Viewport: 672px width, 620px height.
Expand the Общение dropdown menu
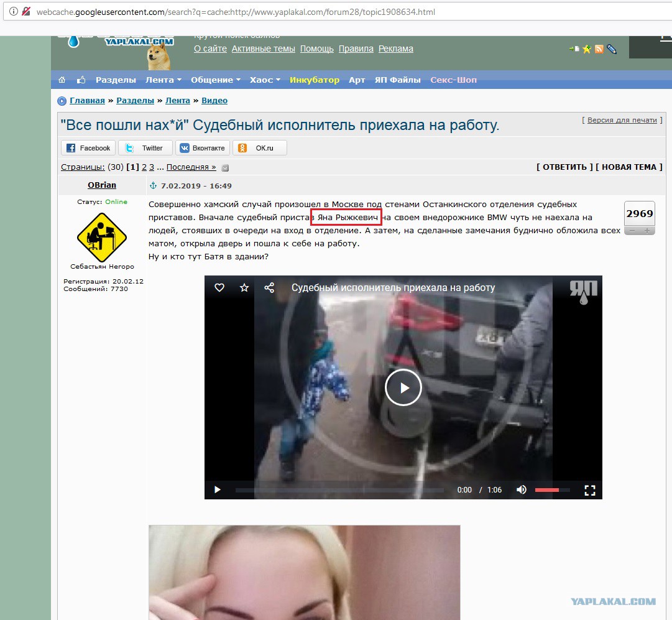tap(216, 80)
